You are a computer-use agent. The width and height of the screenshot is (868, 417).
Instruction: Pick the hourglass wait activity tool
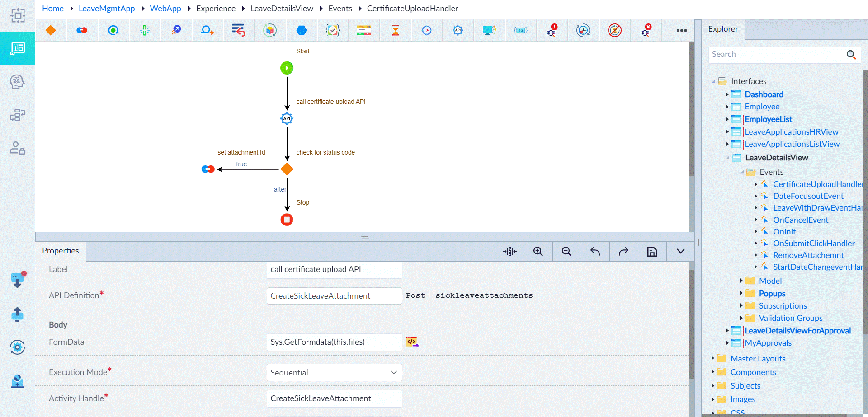[x=396, y=30]
